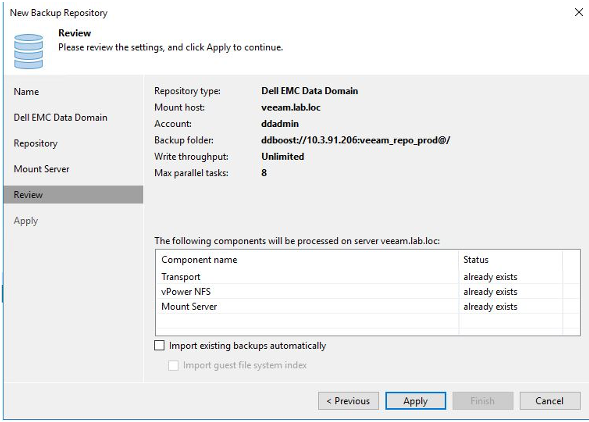Click the backup repository database icon
The height and width of the screenshot is (422, 589).
(28, 51)
